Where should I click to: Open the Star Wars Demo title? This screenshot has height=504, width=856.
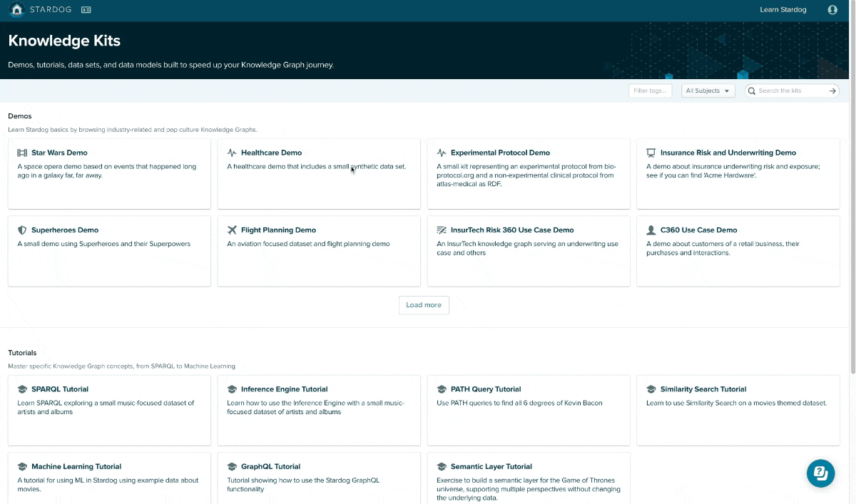[x=59, y=153]
